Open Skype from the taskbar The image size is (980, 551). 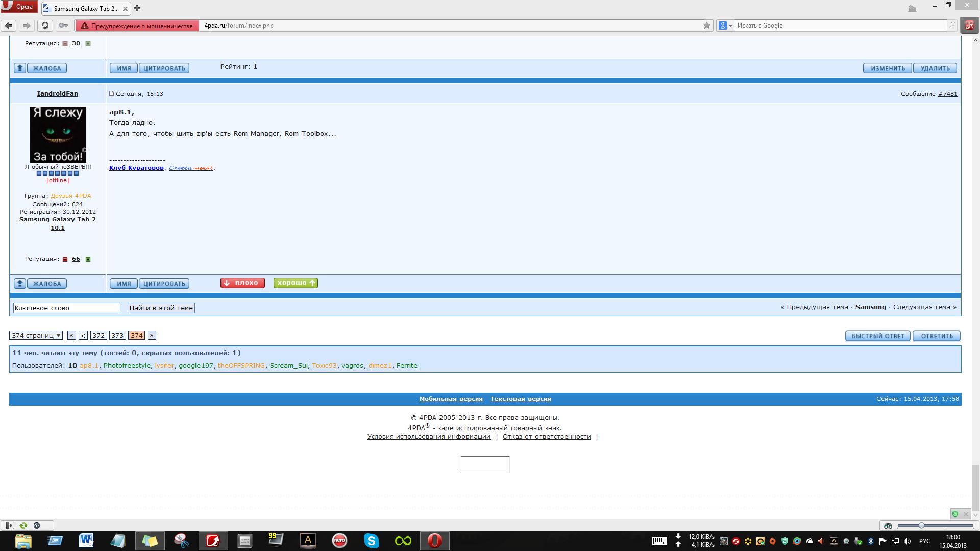pos(371,541)
